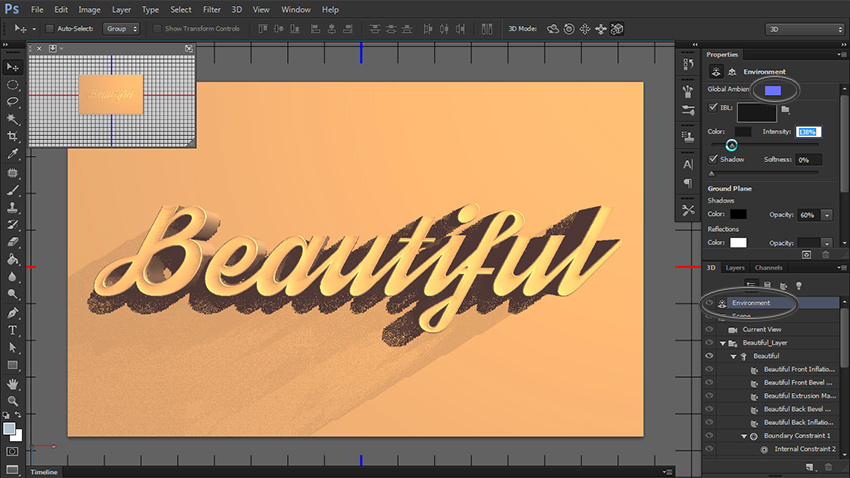This screenshot has height=478, width=850.
Task: Filter 3D panel by lights bulb icon
Action: [x=797, y=286]
